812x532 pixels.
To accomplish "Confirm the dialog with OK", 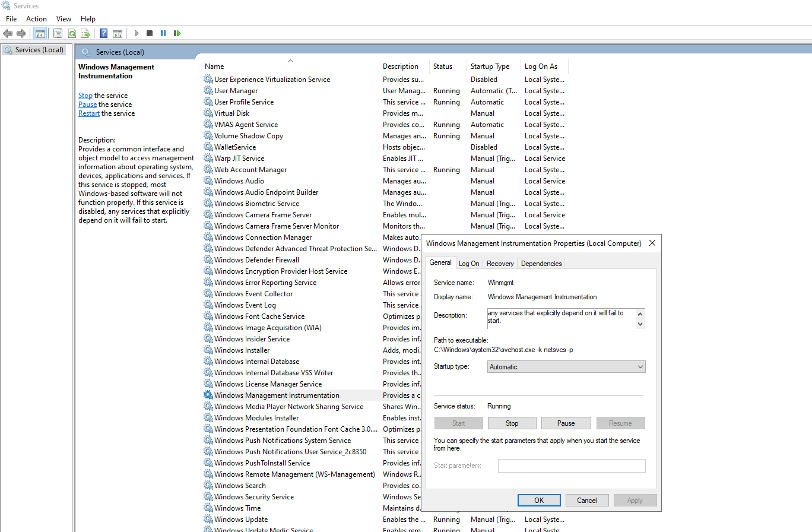I will [x=539, y=501].
